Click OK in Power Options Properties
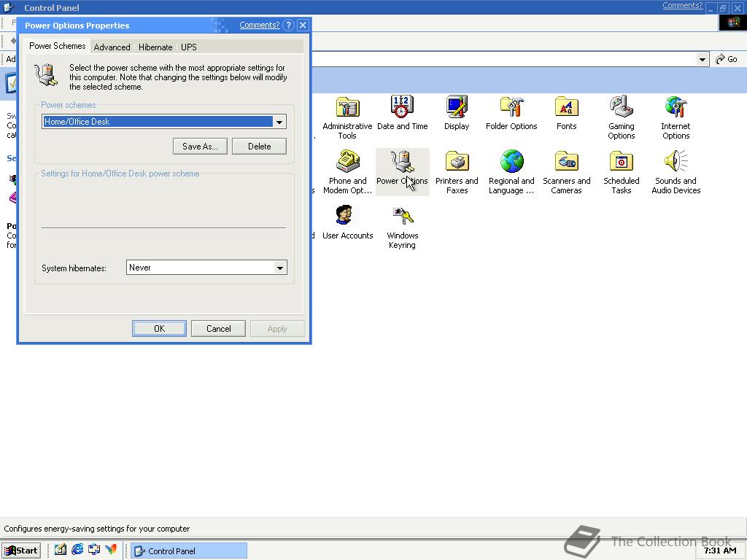Image resolution: width=747 pixels, height=560 pixels. (x=159, y=329)
